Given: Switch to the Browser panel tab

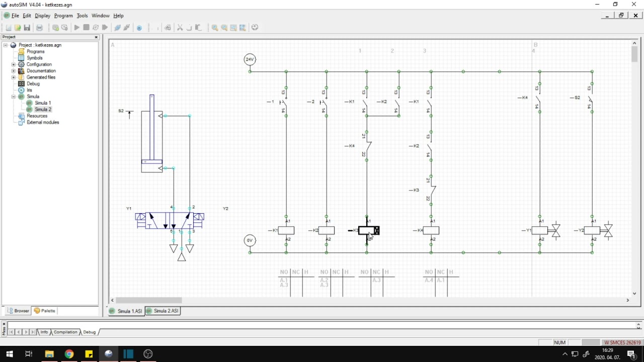Looking at the screenshot, I should (19, 311).
